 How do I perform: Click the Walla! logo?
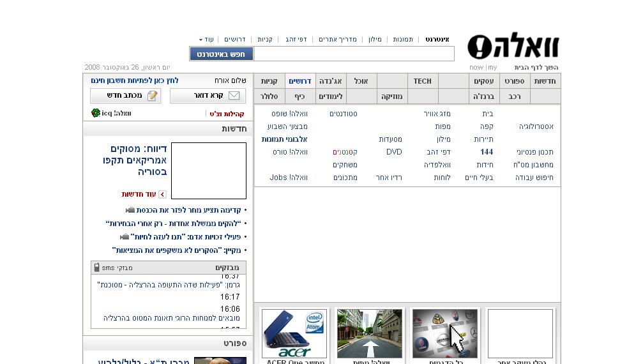coord(513,46)
